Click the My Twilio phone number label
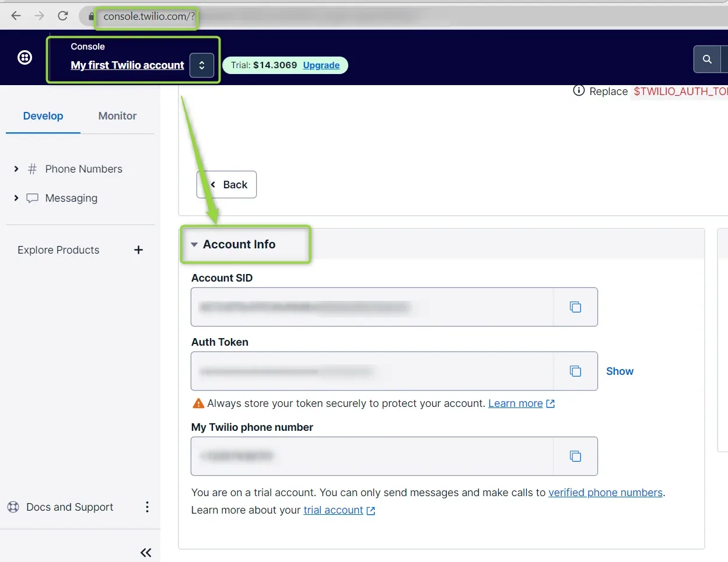The image size is (728, 562). click(x=252, y=427)
